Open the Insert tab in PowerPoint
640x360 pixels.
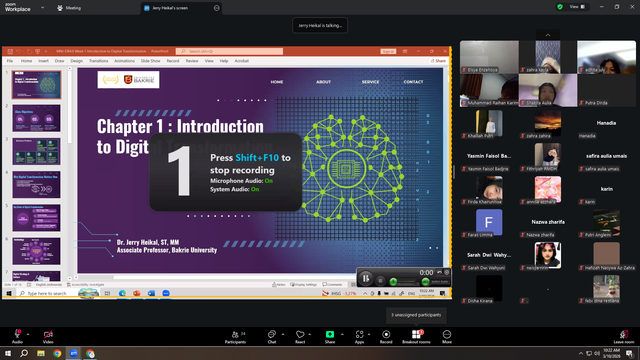tap(43, 61)
